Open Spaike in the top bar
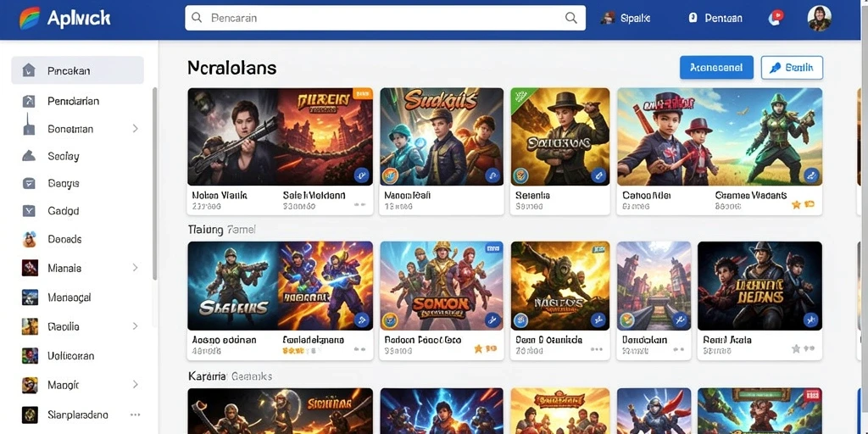Image resolution: width=868 pixels, height=434 pixels. point(625,19)
